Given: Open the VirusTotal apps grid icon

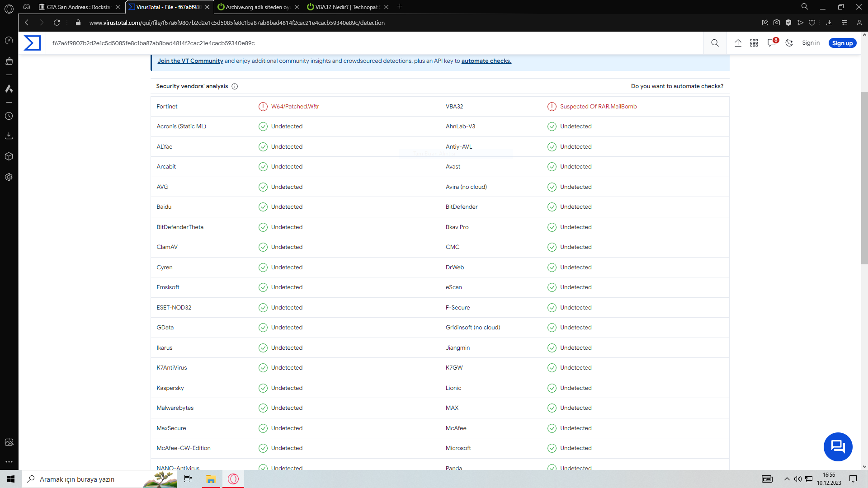Looking at the screenshot, I should (x=754, y=43).
